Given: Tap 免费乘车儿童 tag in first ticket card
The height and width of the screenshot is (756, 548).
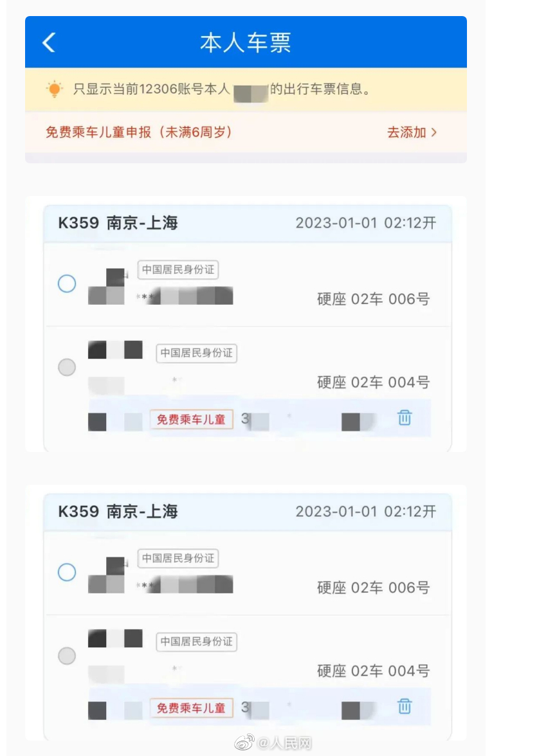Looking at the screenshot, I should [x=191, y=419].
